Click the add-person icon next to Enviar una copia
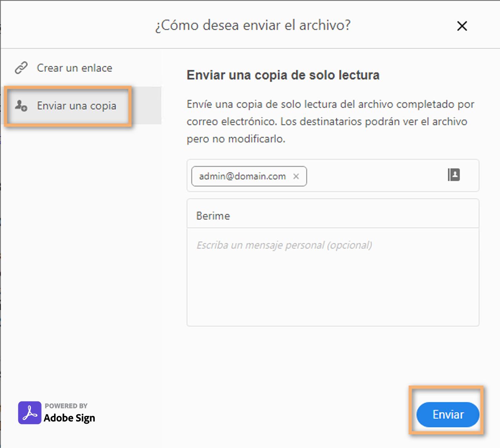Screen dimensions: 500x448 point(22,105)
